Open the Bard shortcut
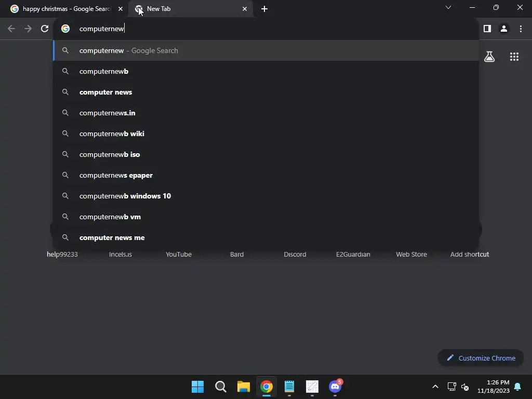 (237, 254)
